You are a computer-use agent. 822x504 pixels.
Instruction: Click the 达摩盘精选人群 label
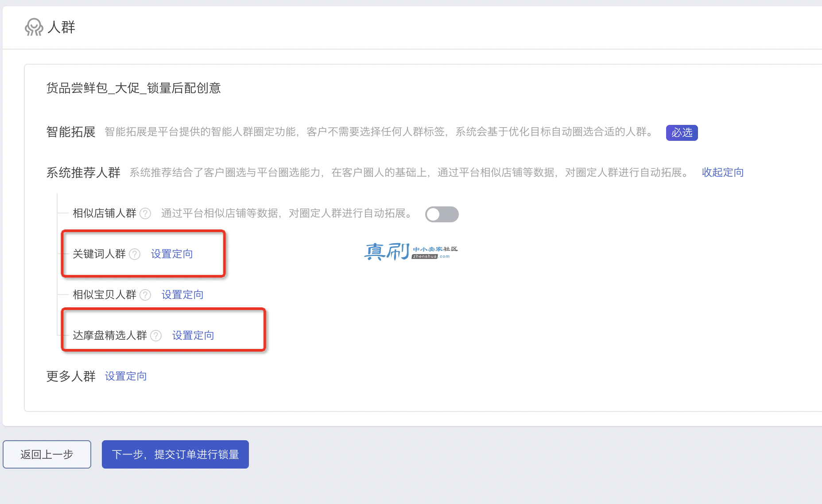(x=110, y=335)
